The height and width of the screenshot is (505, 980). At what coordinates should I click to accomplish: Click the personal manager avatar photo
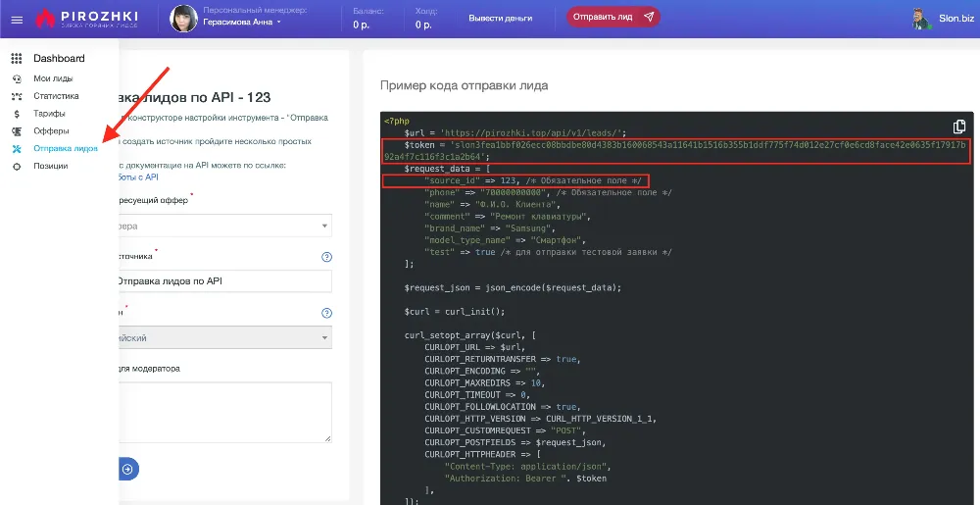coord(184,19)
